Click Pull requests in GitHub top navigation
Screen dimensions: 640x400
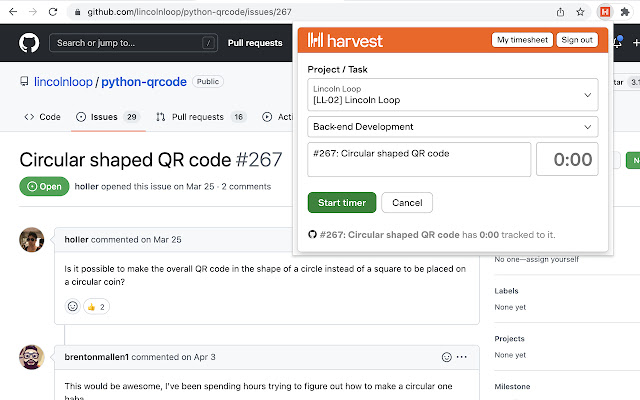[x=255, y=43]
